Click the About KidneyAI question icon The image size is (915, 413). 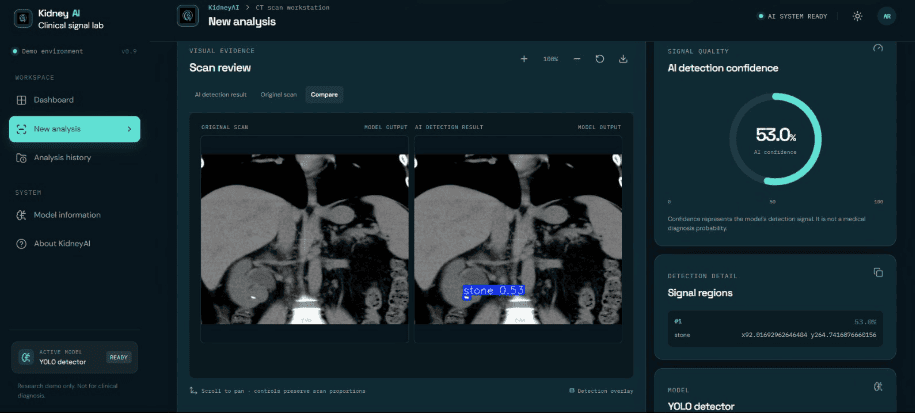click(x=21, y=244)
